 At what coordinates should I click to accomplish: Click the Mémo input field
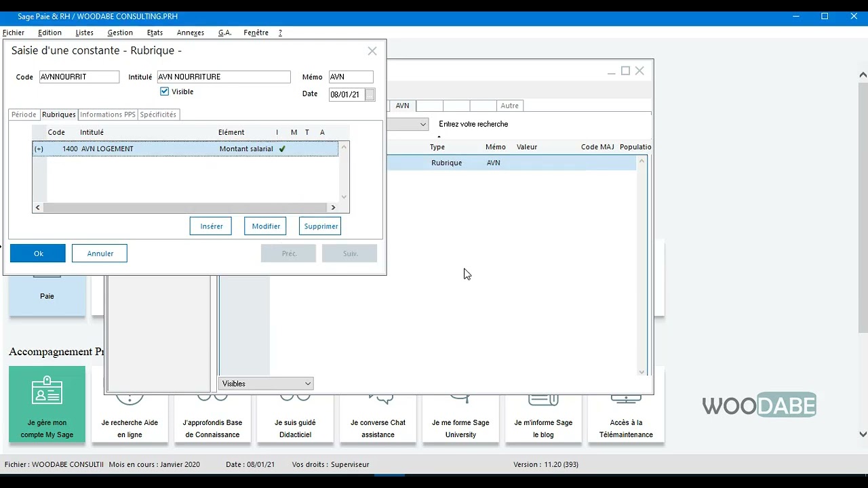point(351,77)
